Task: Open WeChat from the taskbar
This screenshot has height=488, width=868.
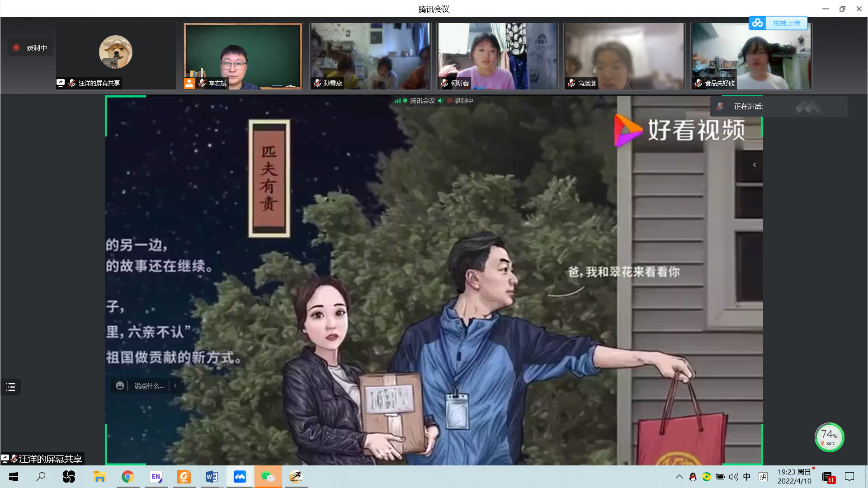Action: pos(268,477)
